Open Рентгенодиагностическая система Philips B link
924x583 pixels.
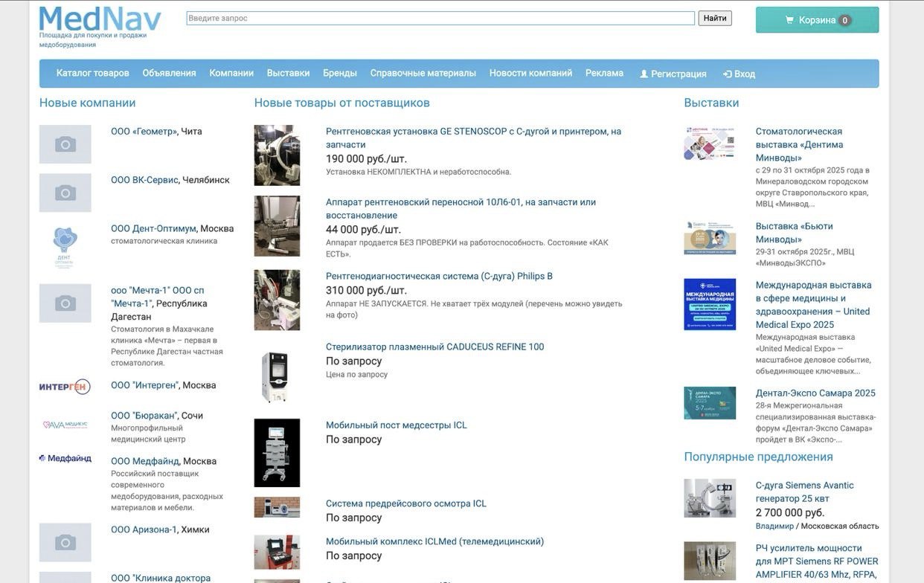439,276
